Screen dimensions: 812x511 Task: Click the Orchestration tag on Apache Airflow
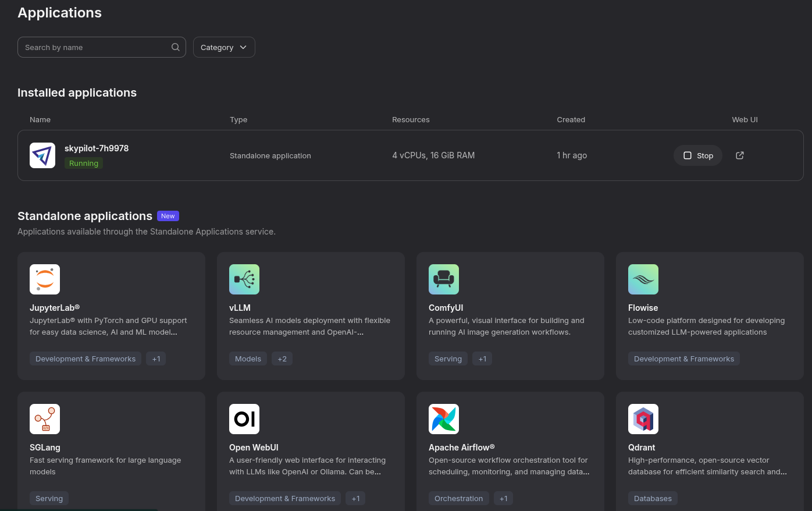[x=458, y=498]
